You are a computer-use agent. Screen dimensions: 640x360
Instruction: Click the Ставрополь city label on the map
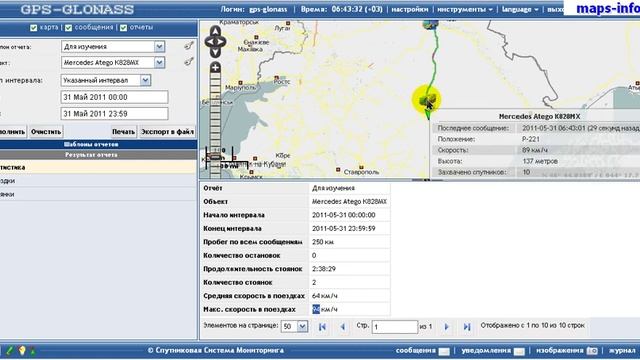pyautogui.click(x=361, y=172)
